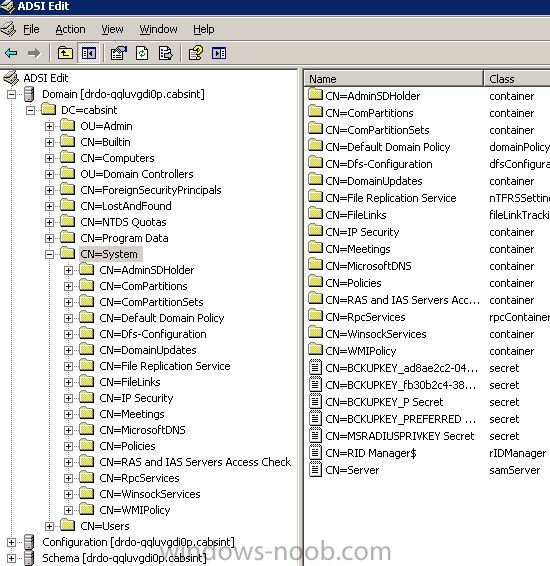Click the Help toolbar icon
Viewport: 550px width, 566px height.
(196, 53)
